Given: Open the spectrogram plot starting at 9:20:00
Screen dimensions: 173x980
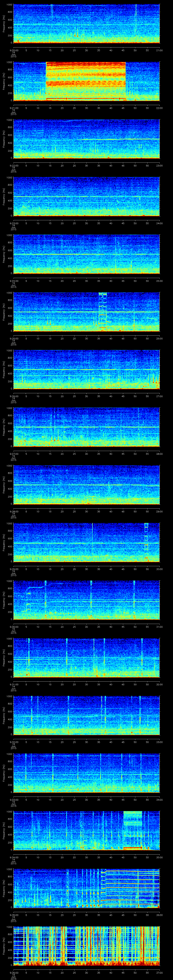Looking at the screenshot, I should (x=86, y=24).
